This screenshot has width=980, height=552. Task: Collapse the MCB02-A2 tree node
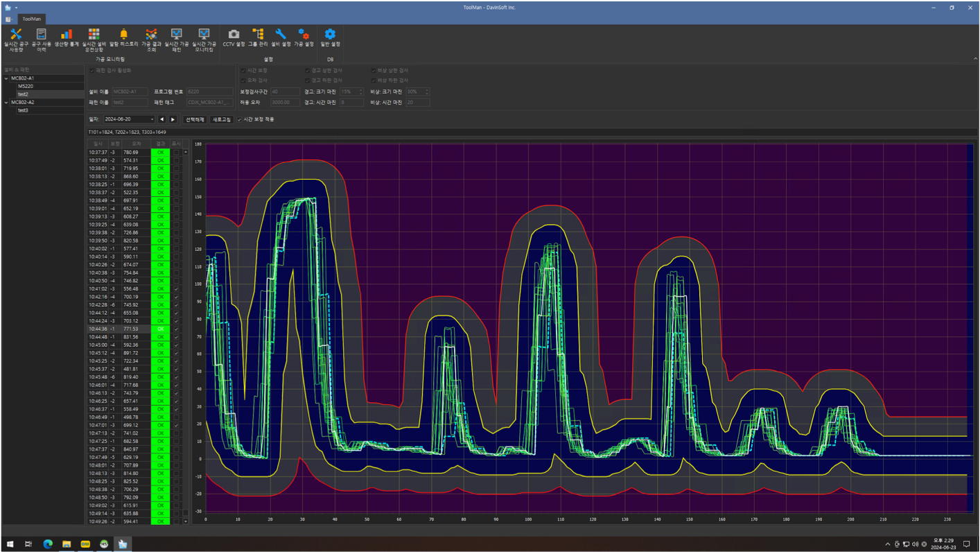(x=6, y=102)
